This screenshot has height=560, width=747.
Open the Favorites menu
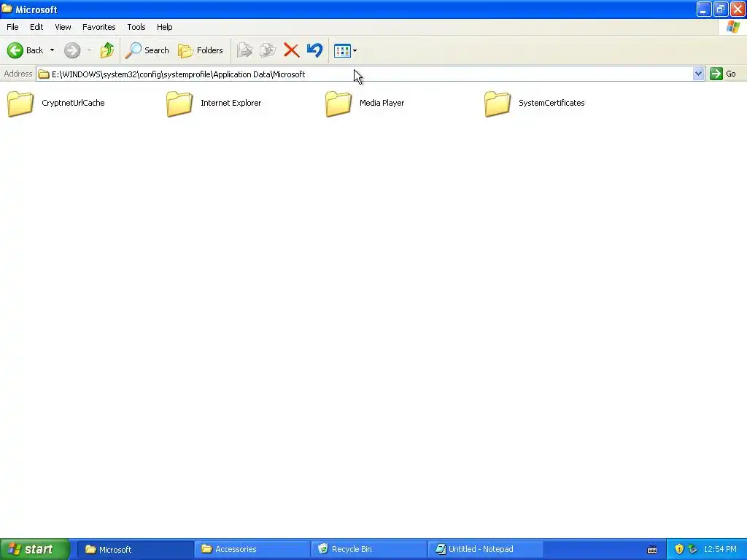(99, 27)
